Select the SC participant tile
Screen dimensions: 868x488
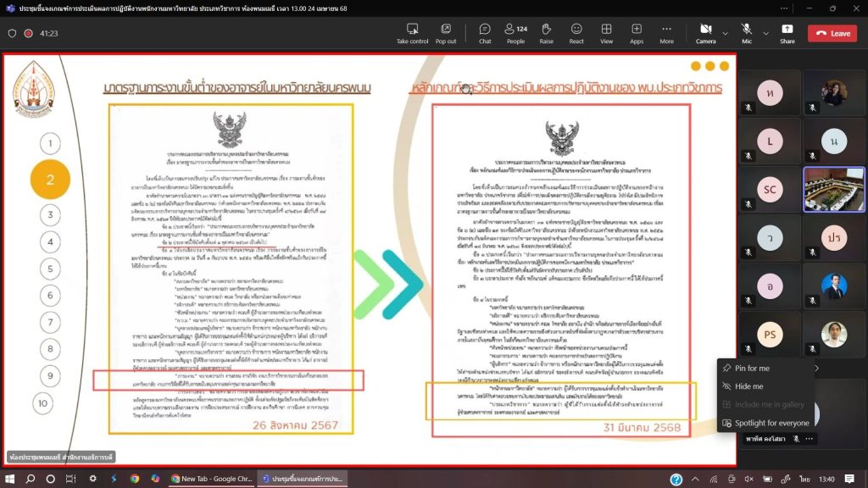[x=770, y=190]
